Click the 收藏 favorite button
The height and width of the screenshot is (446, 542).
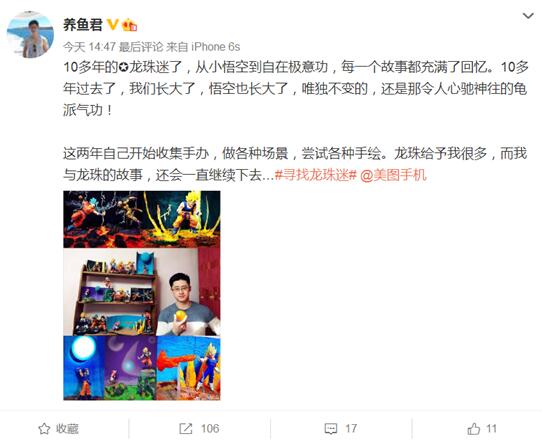tap(58, 429)
